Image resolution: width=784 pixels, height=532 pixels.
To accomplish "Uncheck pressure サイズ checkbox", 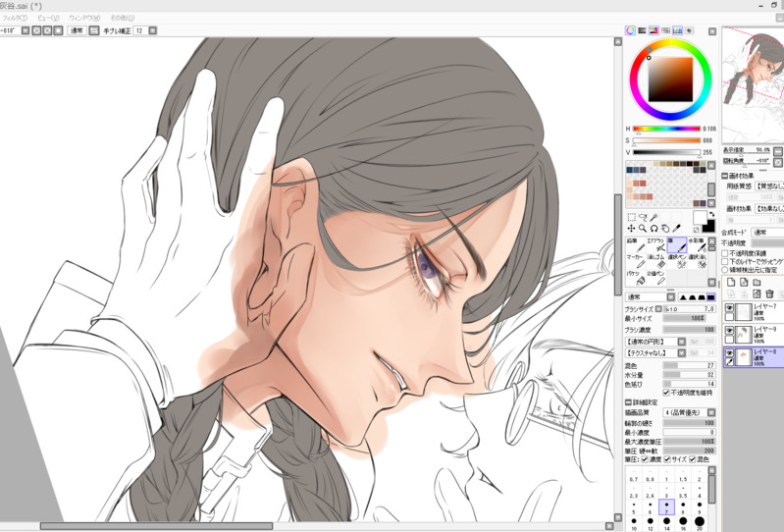I will (x=667, y=459).
